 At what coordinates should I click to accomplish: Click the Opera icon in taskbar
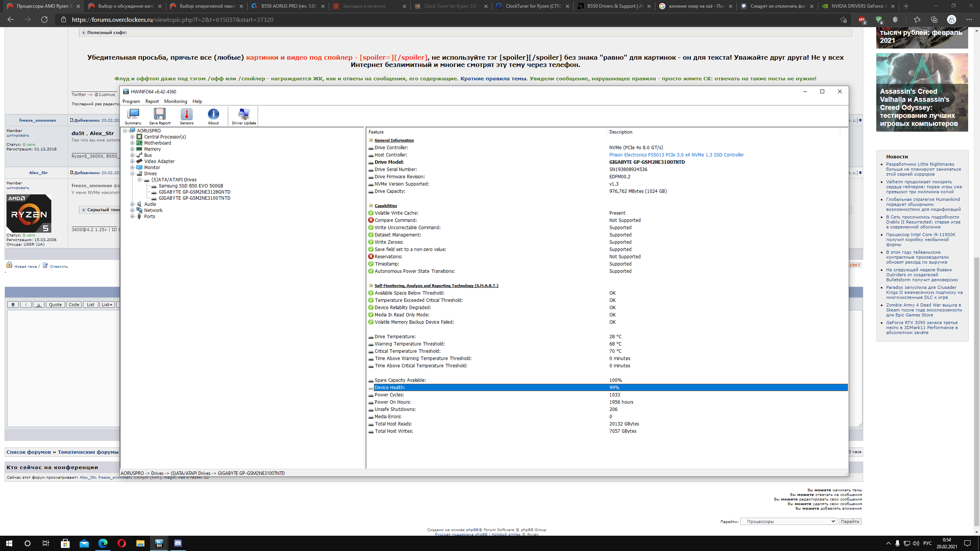122,543
